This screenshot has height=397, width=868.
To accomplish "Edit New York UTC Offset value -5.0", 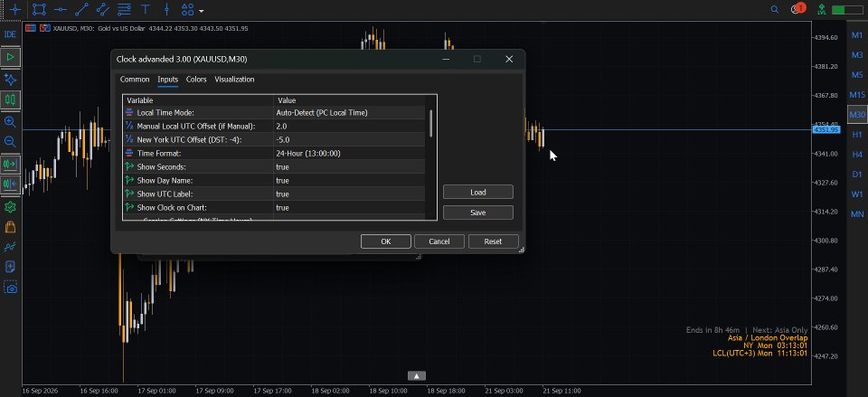I will pyautogui.click(x=350, y=139).
